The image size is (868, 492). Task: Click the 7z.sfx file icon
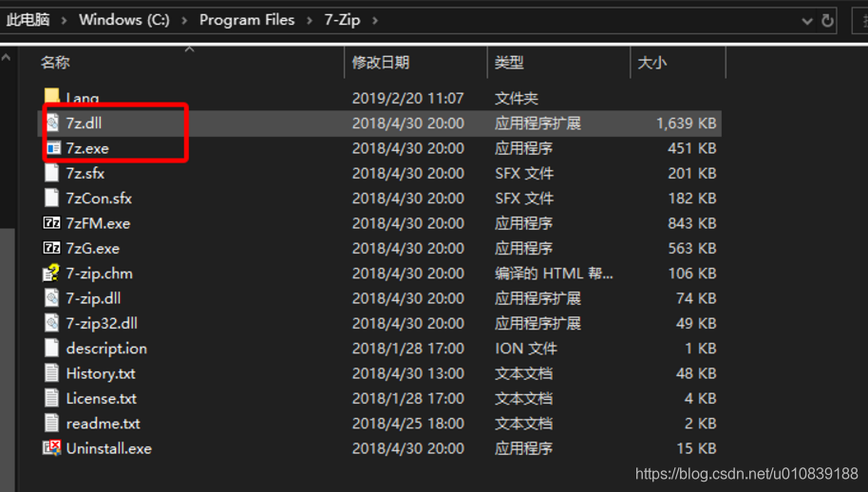point(51,173)
